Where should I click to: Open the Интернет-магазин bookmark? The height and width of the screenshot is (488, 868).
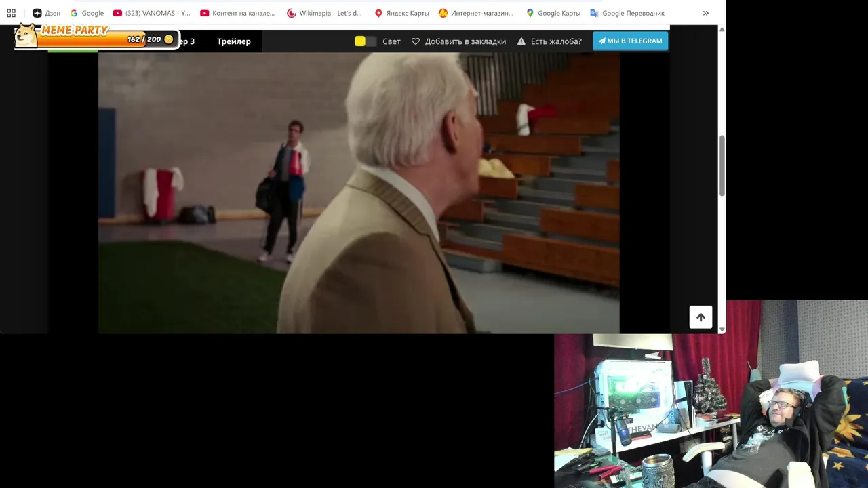(x=476, y=13)
